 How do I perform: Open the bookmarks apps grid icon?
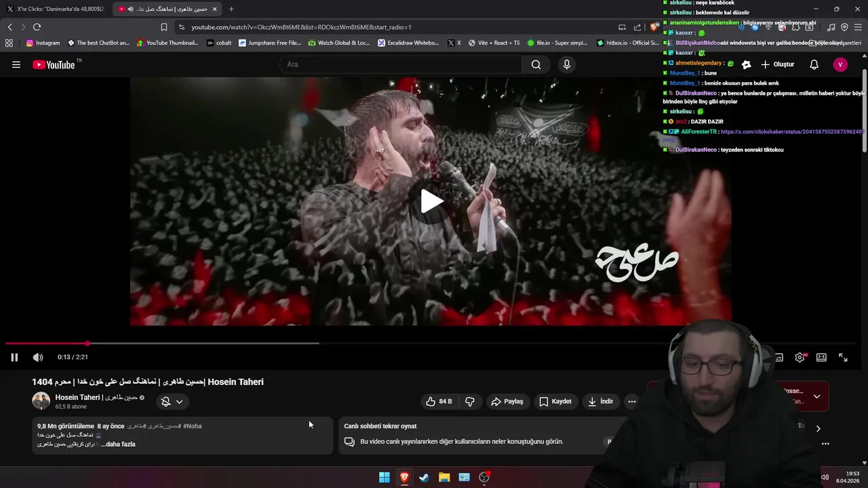coord(9,43)
